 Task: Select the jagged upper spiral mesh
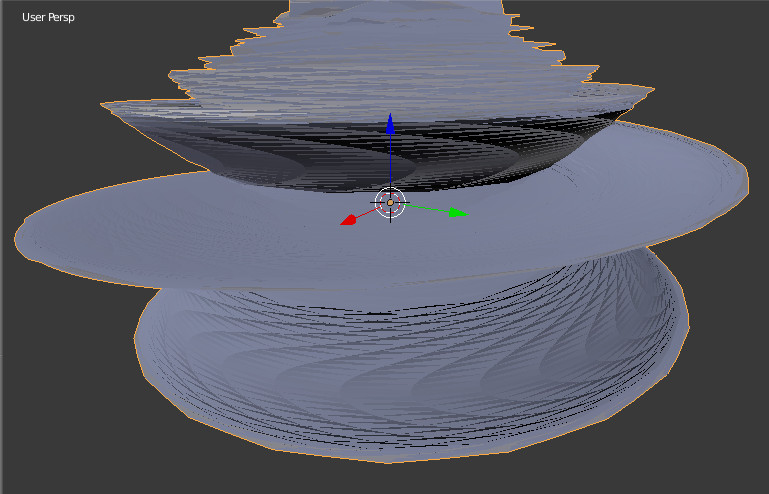pos(400,60)
